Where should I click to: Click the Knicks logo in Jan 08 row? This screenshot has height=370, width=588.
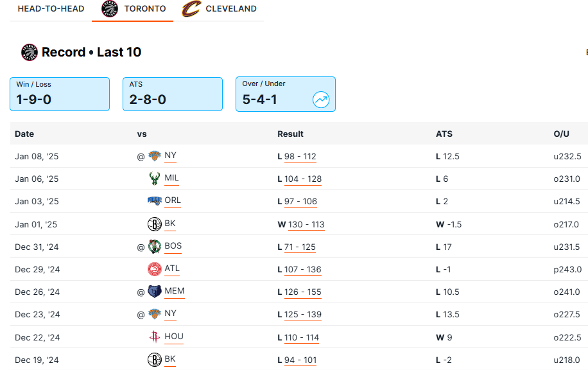(x=154, y=156)
